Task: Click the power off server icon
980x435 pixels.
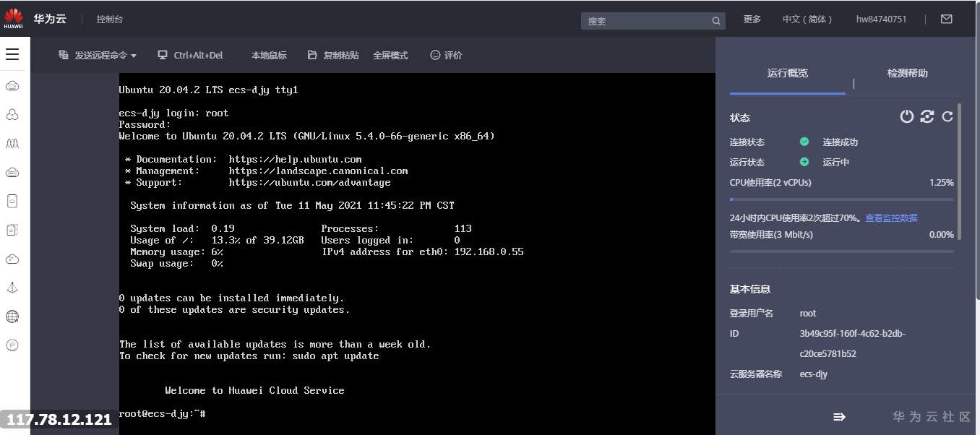Action: click(906, 116)
